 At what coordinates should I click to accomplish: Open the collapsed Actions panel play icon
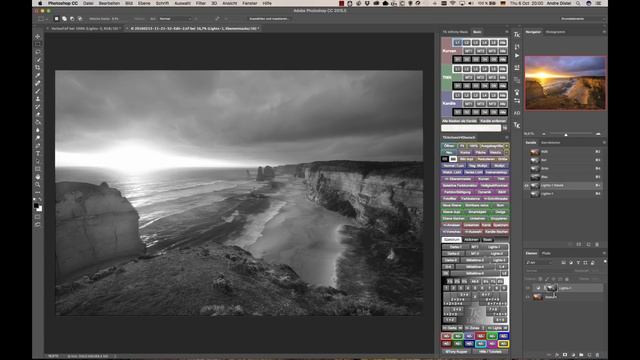coord(517,56)
